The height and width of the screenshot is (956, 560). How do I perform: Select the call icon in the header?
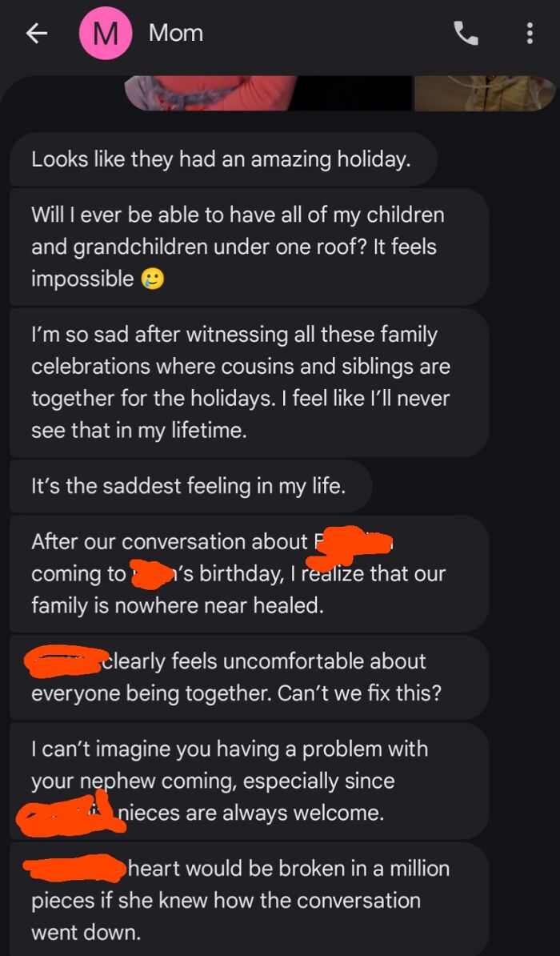click(466, 34)
